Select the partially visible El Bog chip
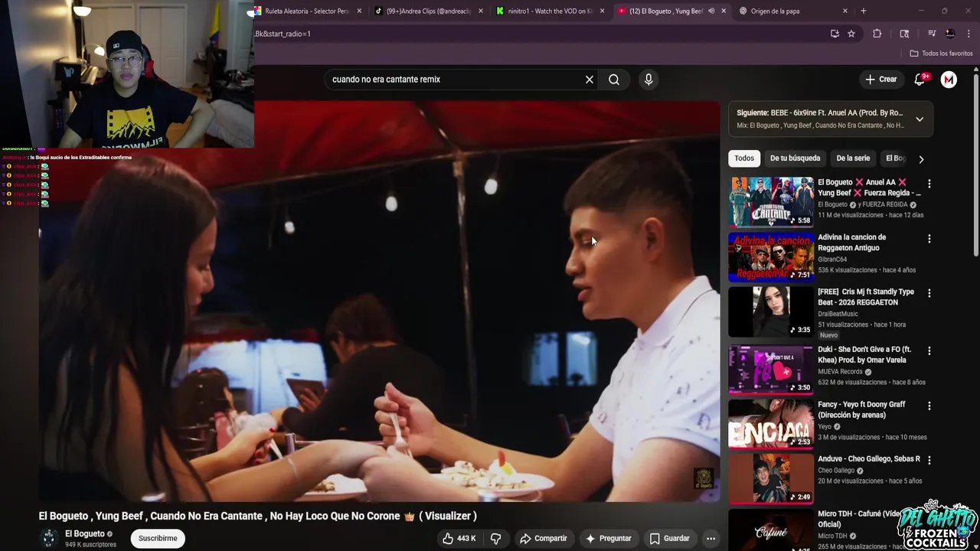 point(896,158)
